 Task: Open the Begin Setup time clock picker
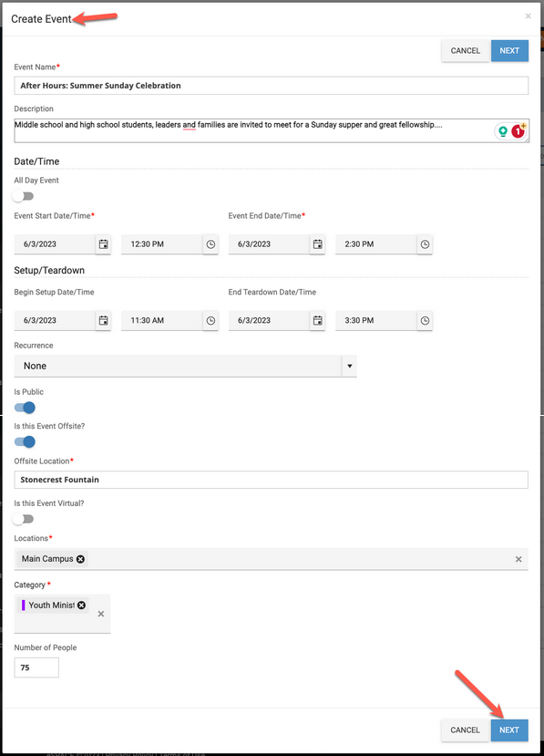coord(210,321)
